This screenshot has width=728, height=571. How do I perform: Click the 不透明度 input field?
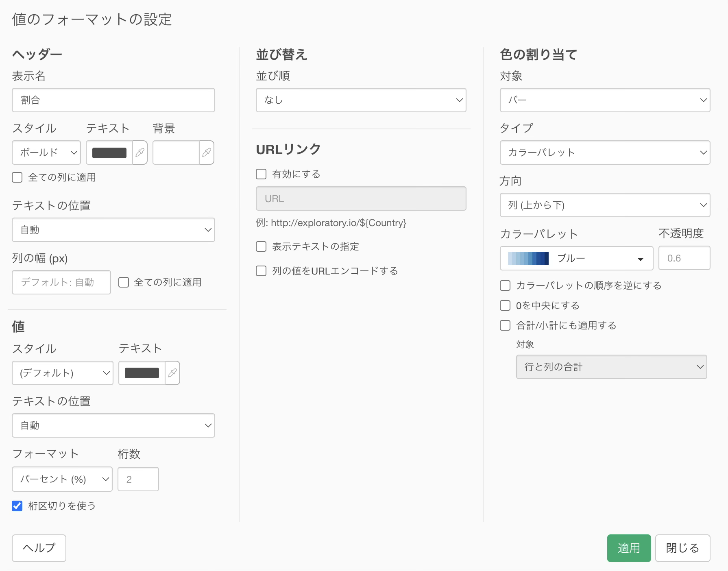[x=684, y=258]
